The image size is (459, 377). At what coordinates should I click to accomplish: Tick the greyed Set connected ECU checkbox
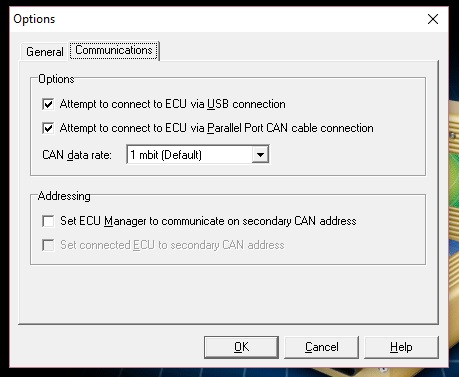48,245
